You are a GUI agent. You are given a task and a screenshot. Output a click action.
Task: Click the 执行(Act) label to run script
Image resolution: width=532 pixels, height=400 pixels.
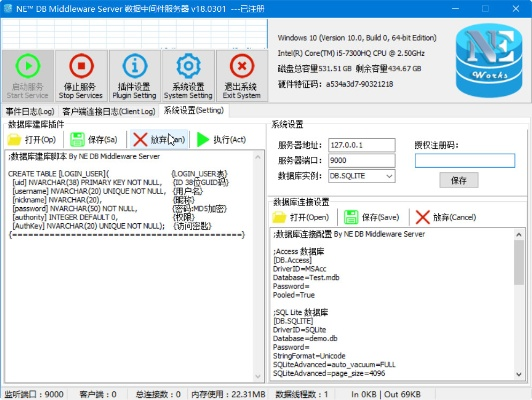pyautogui.click(x=230, y=139)
